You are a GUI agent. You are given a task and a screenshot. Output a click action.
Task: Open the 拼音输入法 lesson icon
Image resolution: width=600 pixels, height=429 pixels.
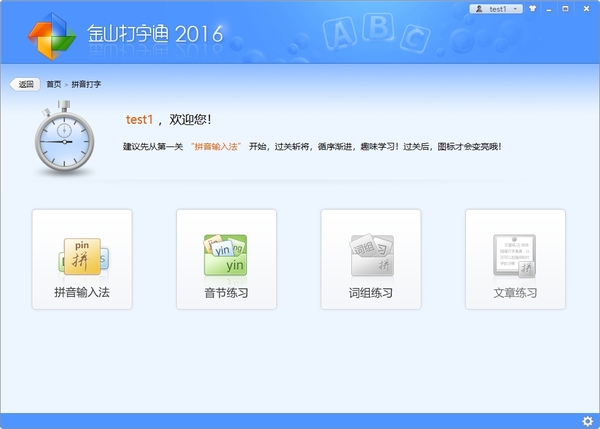coord(82,256)
